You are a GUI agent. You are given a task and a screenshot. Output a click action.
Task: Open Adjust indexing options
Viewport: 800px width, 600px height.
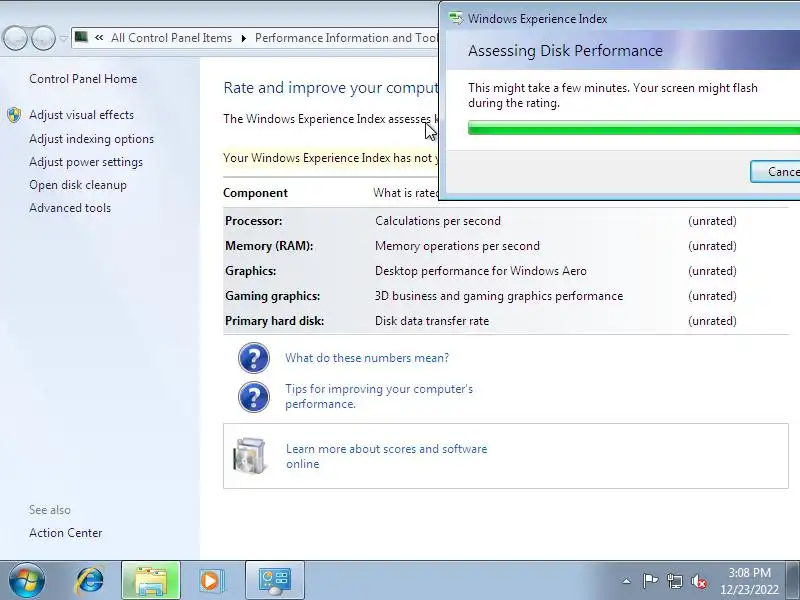point(91,139)
